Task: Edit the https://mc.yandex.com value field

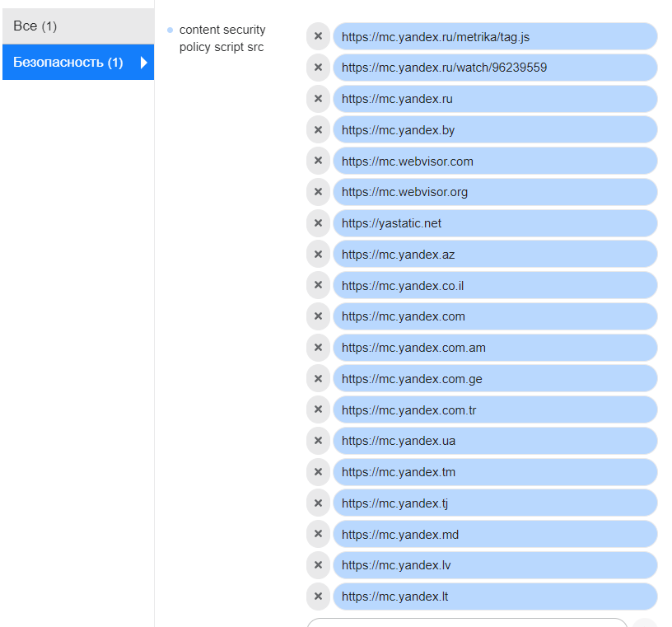Action: (x=495, y=316)
